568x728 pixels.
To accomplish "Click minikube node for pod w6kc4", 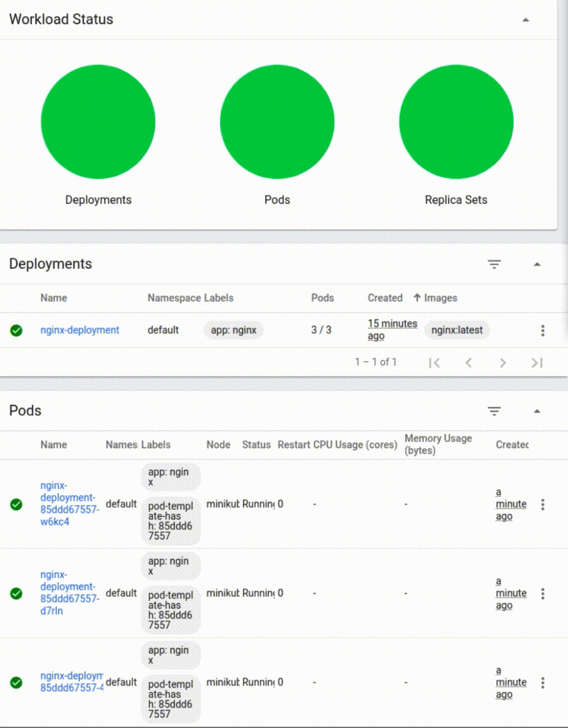I will (223, 504).
